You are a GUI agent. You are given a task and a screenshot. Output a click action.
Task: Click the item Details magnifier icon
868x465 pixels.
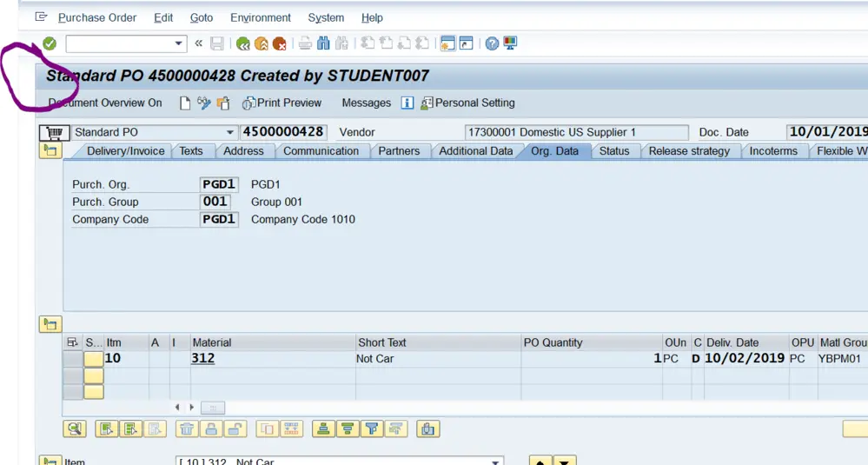pos(75,429)
